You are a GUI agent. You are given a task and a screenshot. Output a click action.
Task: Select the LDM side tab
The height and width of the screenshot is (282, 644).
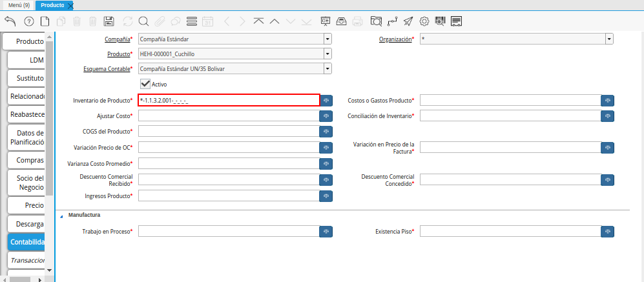[26, 60]
